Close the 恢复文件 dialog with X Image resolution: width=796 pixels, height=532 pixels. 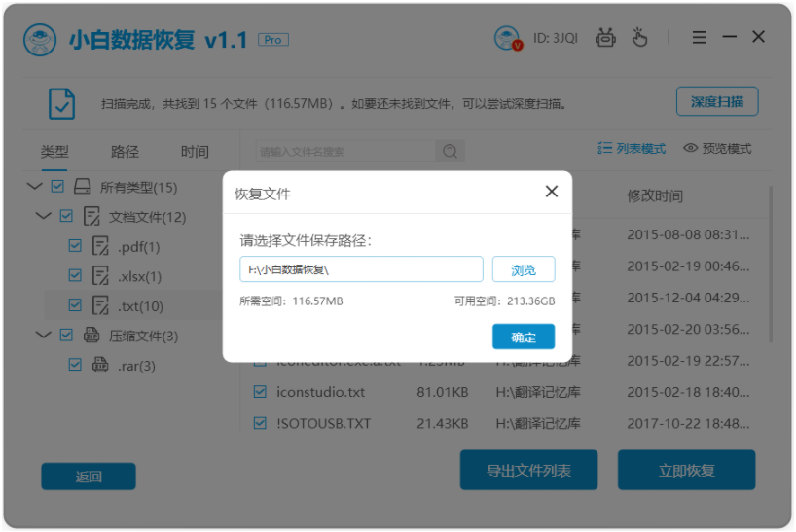point(551,192)
